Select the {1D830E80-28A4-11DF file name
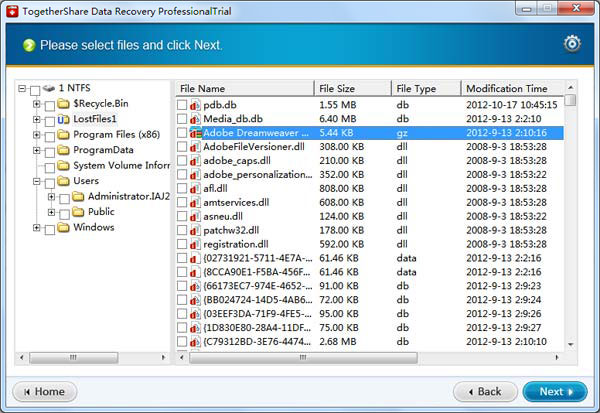Viewport: 600px width, 413px height. pyautogui.click(x=258, y=328)
